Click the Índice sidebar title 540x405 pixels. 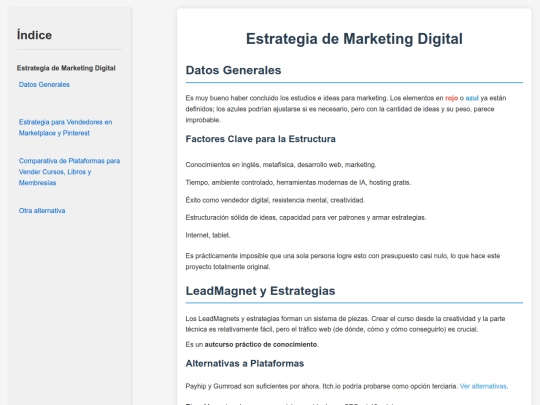coord(34,35)
